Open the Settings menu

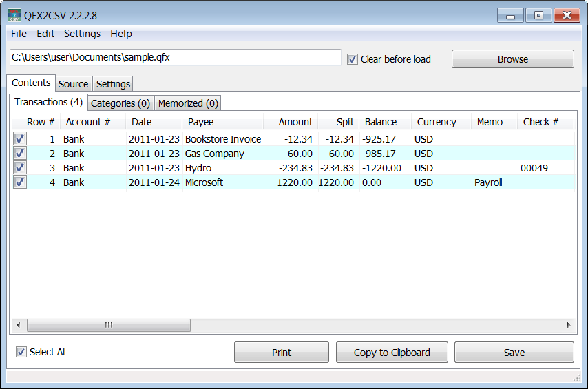click(x=82, y=34)
